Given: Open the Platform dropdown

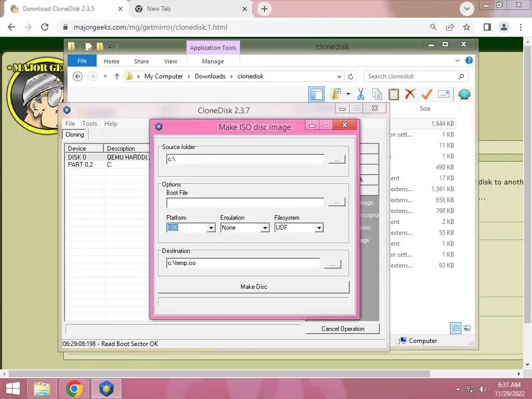Looking at the screenshot, I should click(x=211, y=228).
